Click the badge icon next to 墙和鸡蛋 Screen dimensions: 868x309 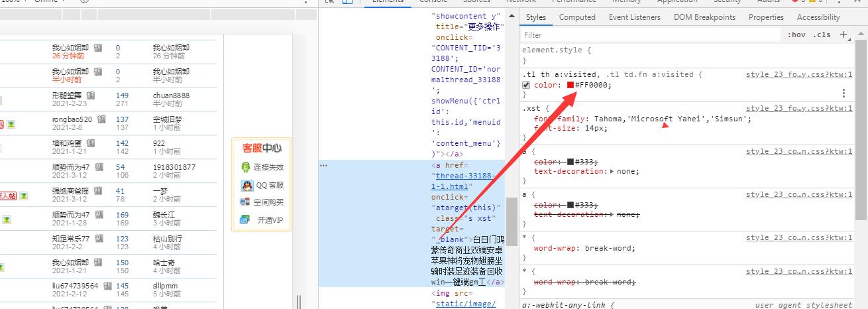90,143
